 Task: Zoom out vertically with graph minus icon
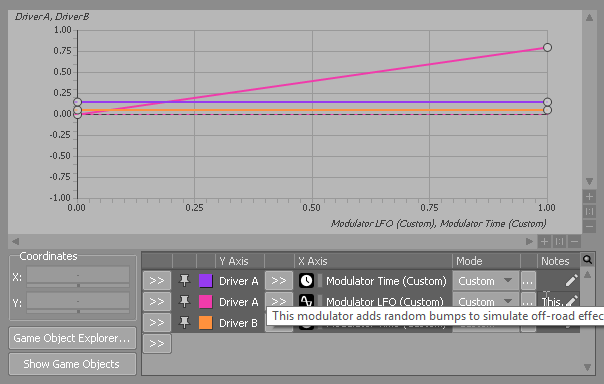(589, 226)
